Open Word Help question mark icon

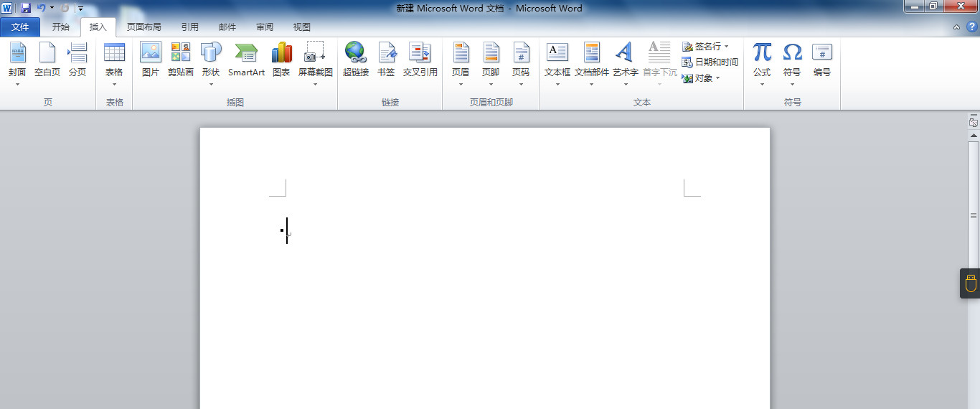coord(972,27)
